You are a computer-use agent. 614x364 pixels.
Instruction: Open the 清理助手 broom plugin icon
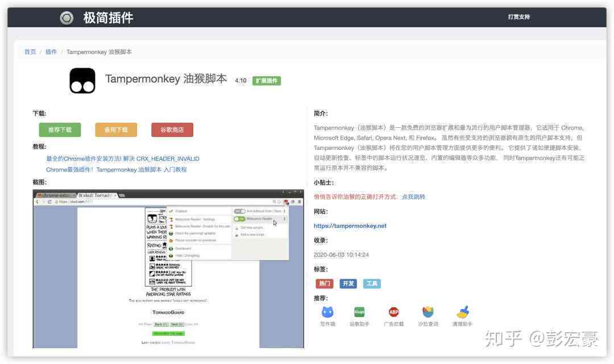[462, 312]
